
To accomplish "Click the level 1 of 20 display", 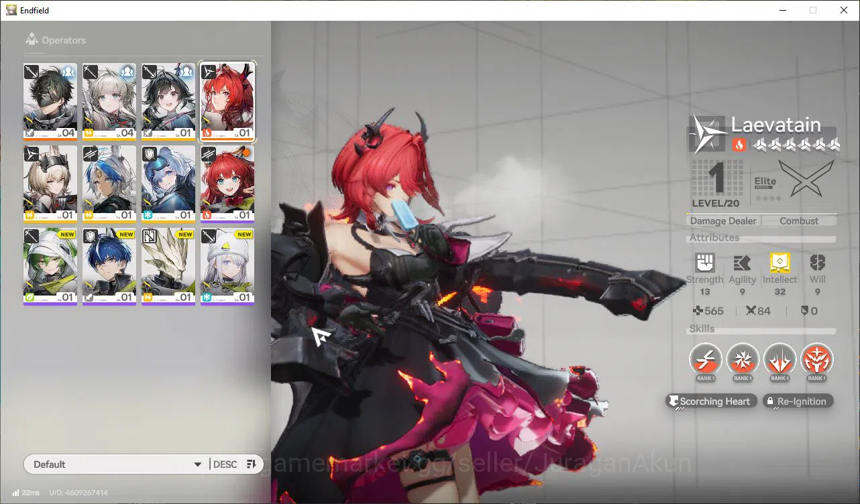I will pos(716,183).
